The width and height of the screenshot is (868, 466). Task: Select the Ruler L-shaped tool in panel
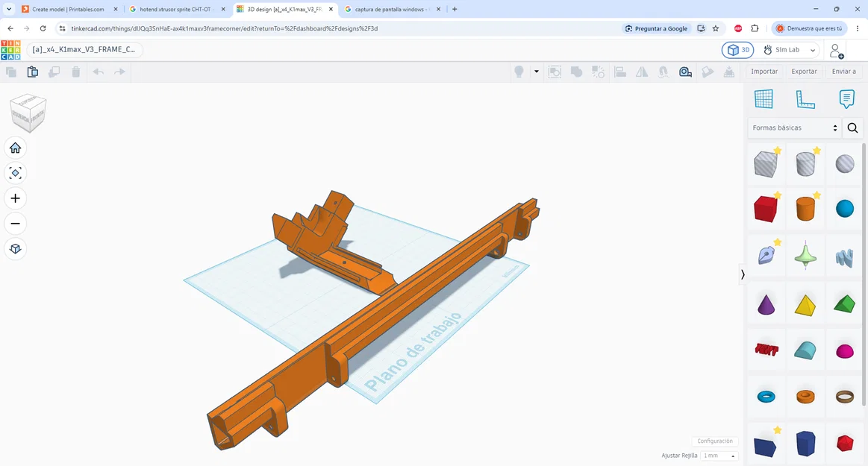pos(805,99)
